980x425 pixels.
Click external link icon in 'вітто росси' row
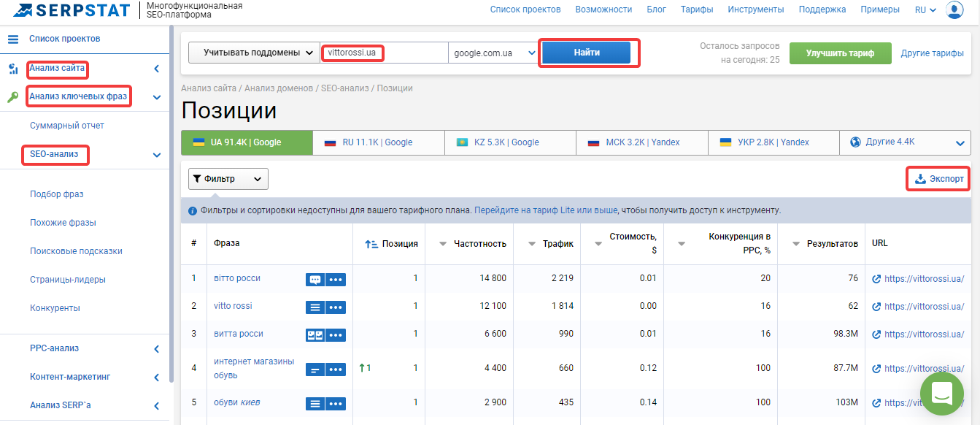876,278
